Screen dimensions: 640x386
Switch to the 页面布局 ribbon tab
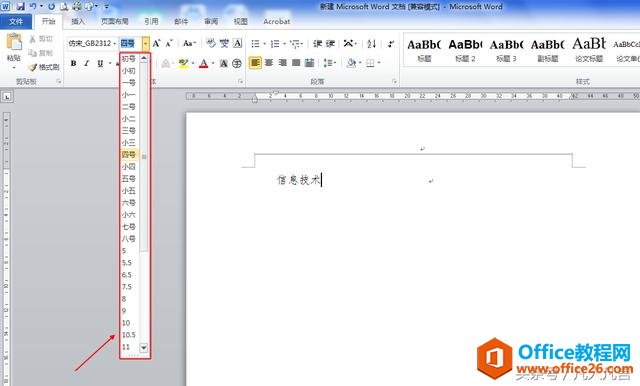click(115, 22)
